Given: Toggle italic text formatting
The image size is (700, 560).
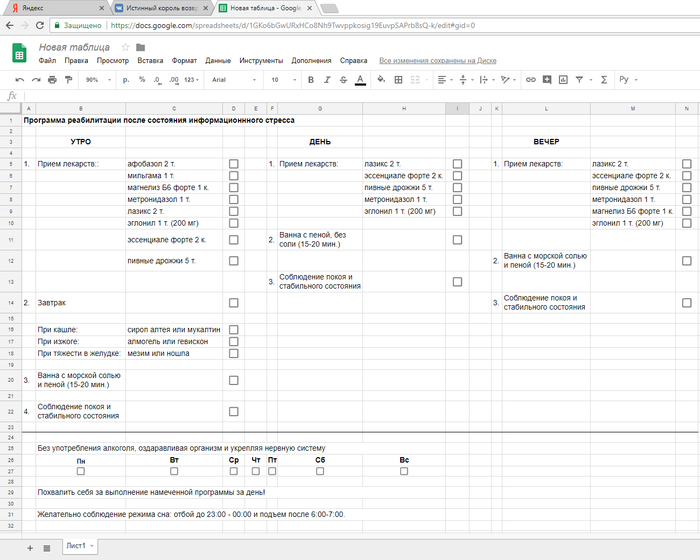Looking at the screenshot, I should click(326, 79).
